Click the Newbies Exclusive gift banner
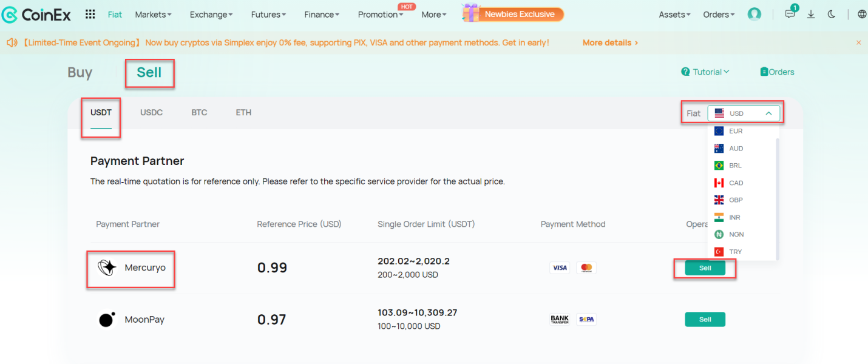This screenshot has height=364, width=868. click(x=513, y=14)
